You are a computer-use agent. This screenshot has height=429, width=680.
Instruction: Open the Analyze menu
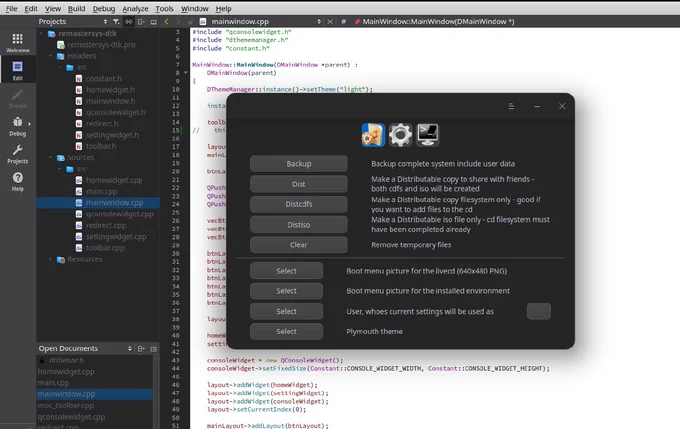[x=135, y=8]
